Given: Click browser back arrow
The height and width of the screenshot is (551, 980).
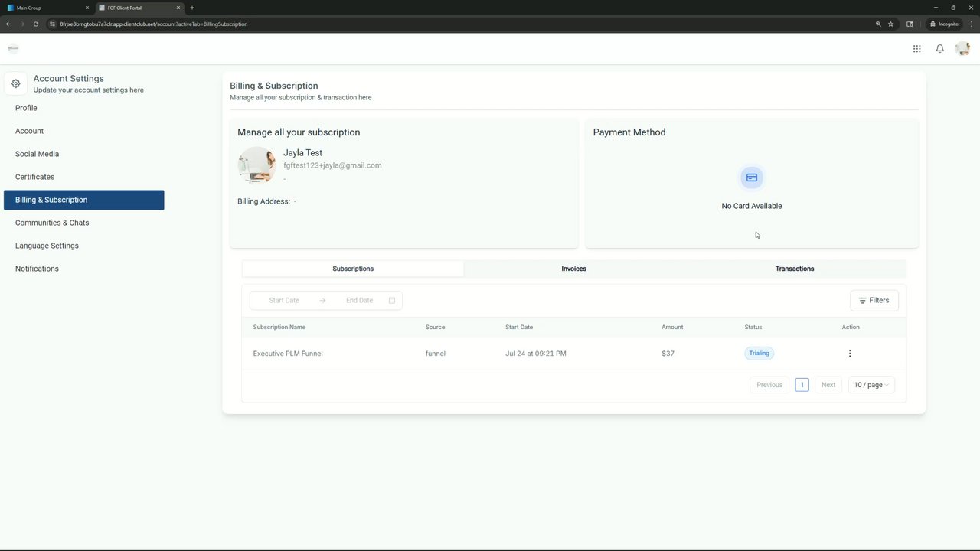Looking at the screenshot, I should (8, 24).
